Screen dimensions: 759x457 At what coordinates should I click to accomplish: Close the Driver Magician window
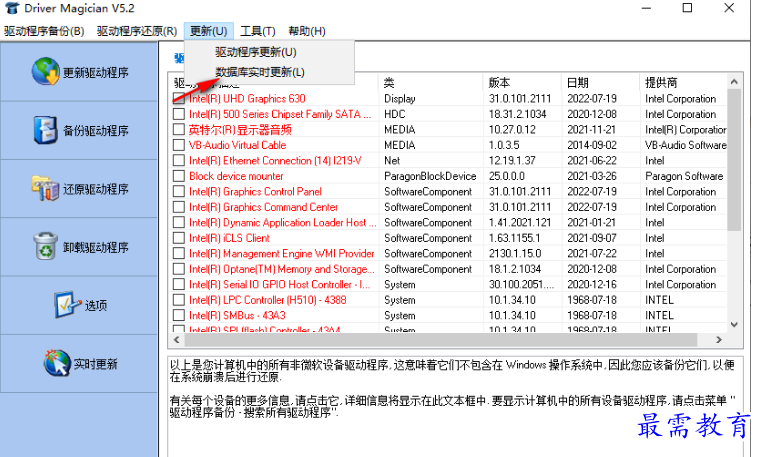click(x=729, y=8)
